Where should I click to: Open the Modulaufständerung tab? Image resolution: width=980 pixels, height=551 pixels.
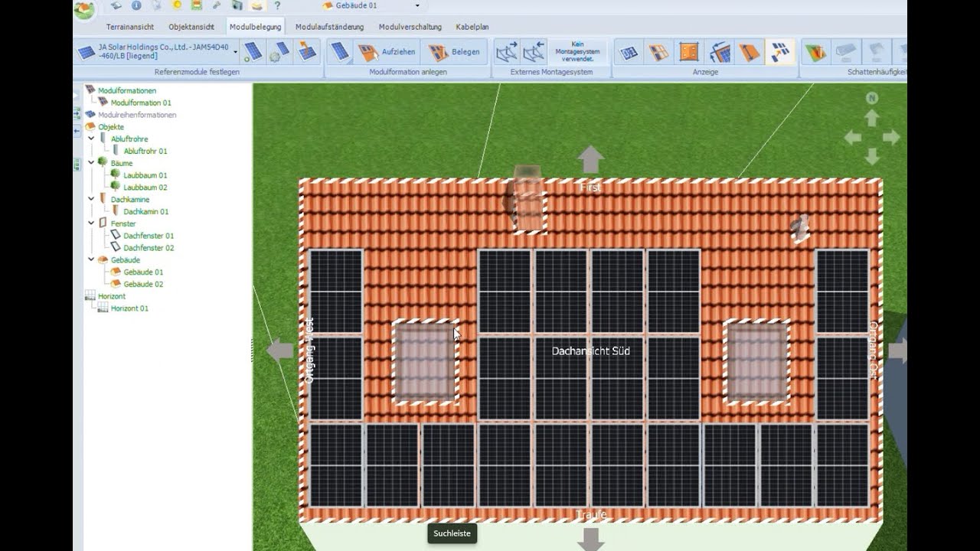[329, 27]
